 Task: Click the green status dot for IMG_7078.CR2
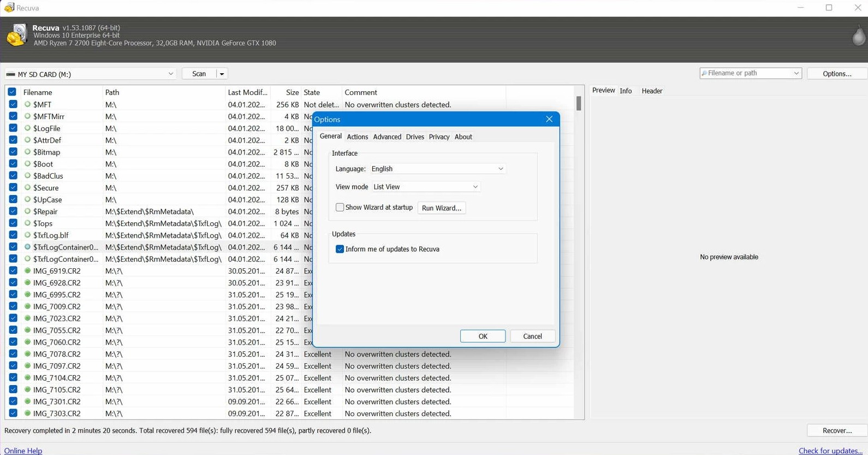[x=27, y=354]
